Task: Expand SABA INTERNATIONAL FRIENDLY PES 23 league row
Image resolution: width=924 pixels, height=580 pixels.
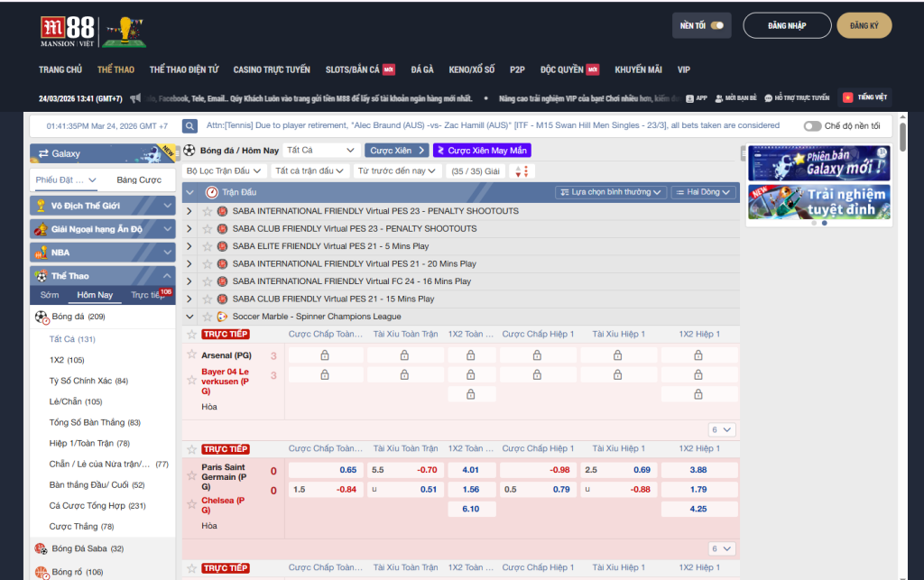Action: click(x=189, y=211)
